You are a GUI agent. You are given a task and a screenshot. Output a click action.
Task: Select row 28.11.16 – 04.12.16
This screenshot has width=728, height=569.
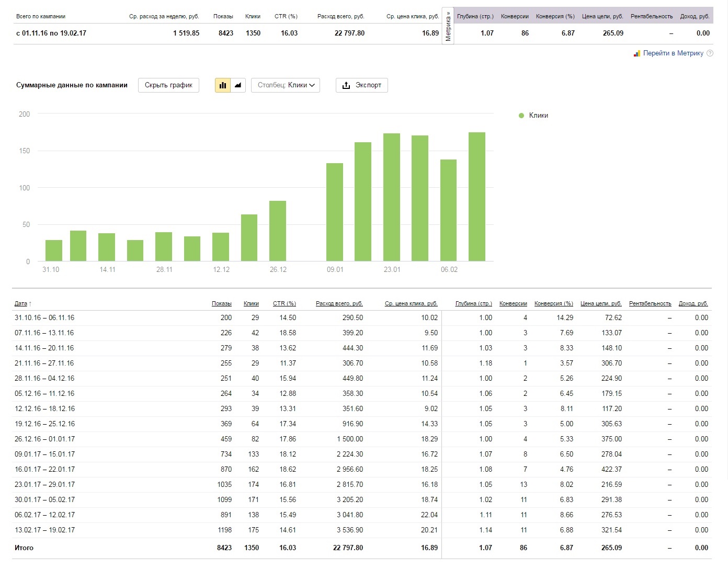coord(362,379)
